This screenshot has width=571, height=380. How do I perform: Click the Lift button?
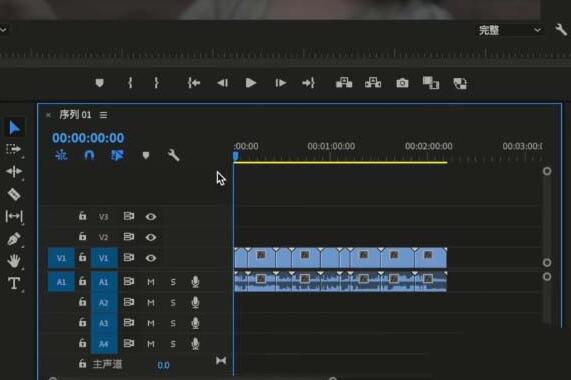point(344,83)
